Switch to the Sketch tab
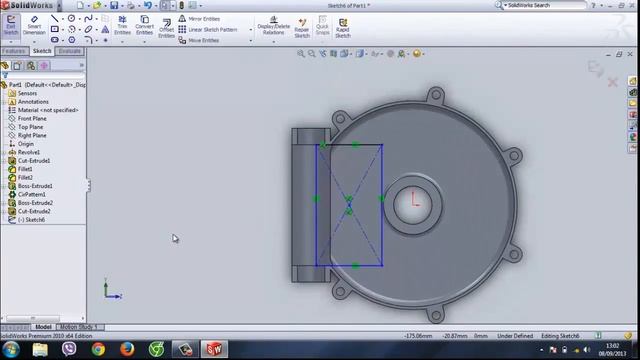This screenshot has width=640, height=360. 42,51
